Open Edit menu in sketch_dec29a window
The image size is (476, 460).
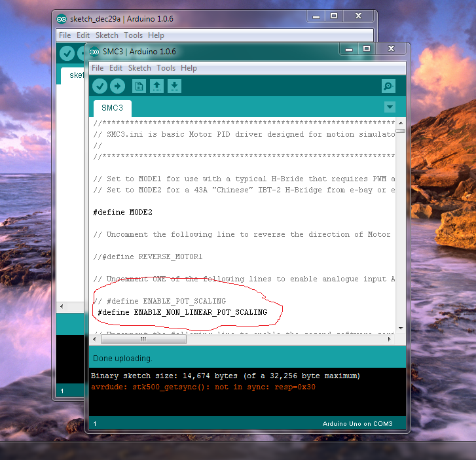[83, 35]
